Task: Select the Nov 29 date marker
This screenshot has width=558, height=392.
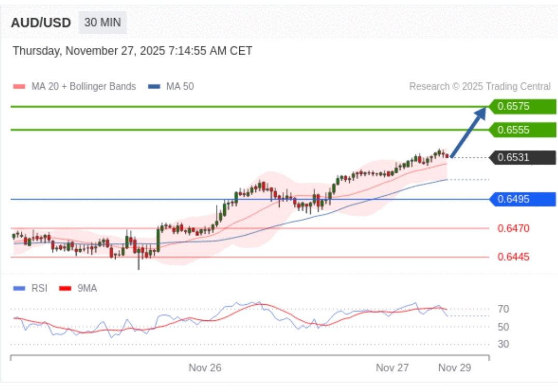Action: pyautogui.click(x=454, y=368)
